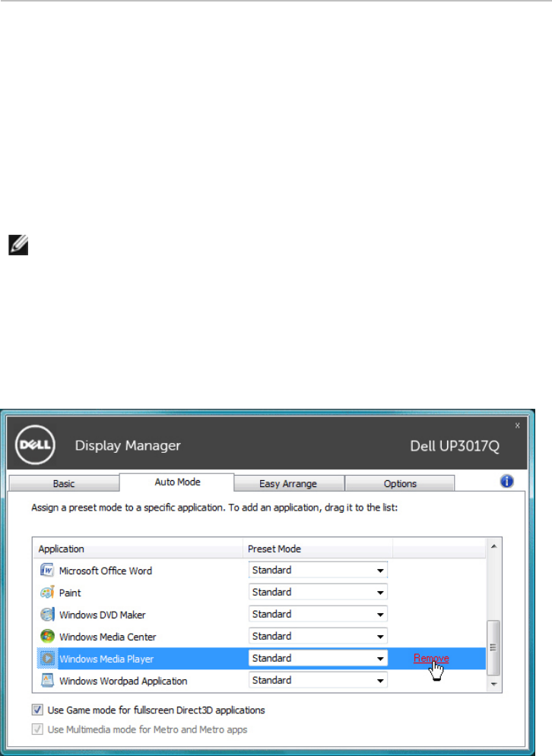Click the Dell logo icon

(35, 444)
